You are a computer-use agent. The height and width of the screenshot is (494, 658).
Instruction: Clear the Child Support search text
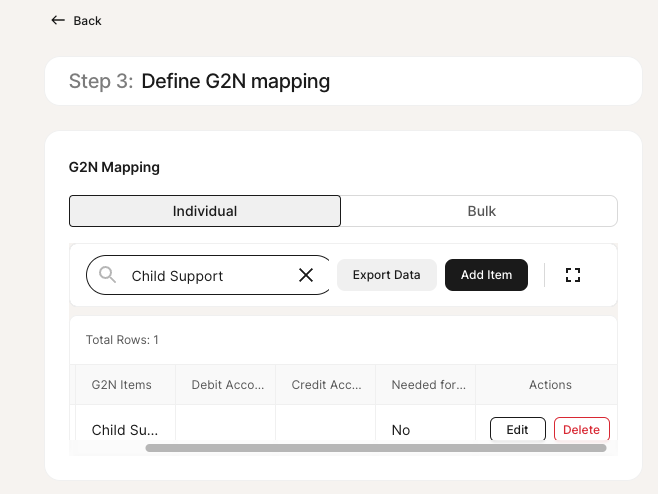click(306, 275)
